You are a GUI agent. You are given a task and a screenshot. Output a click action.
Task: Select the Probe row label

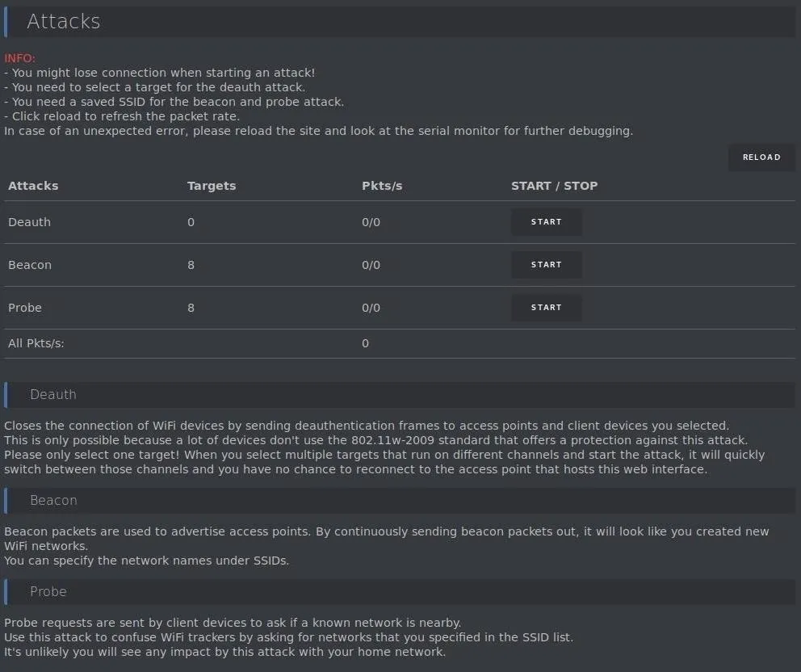click(25, 309)
